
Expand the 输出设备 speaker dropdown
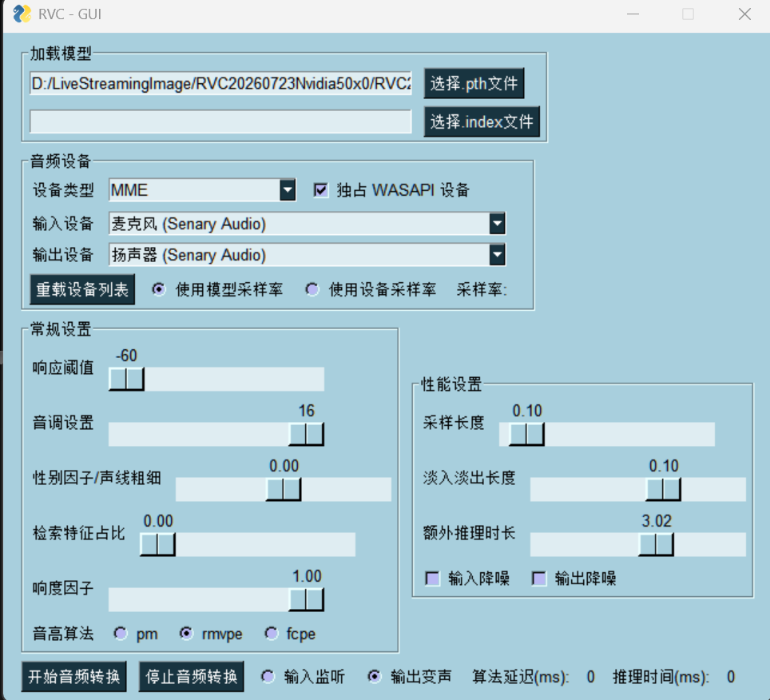pos(497,255)
